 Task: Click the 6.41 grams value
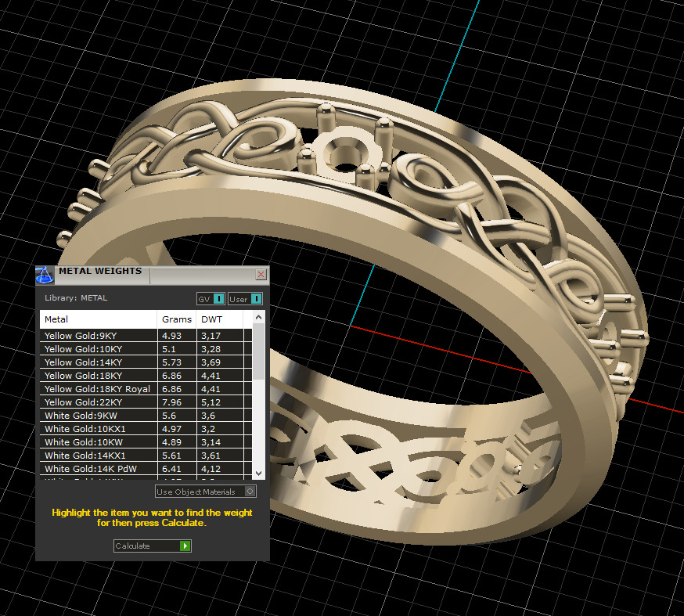point(171,469)
